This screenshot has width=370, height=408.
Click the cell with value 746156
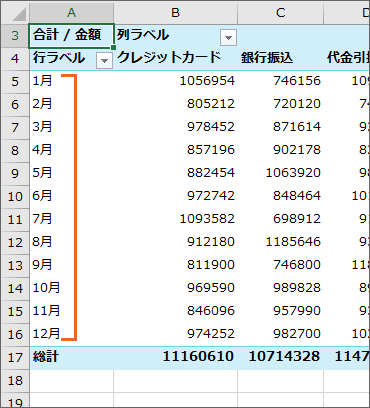[280, 82]
